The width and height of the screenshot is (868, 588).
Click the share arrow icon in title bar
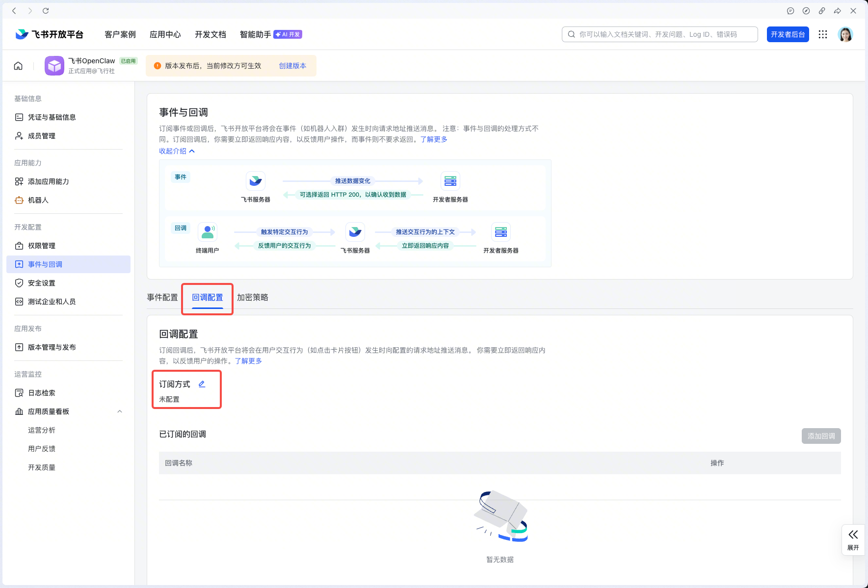[838, 11]
